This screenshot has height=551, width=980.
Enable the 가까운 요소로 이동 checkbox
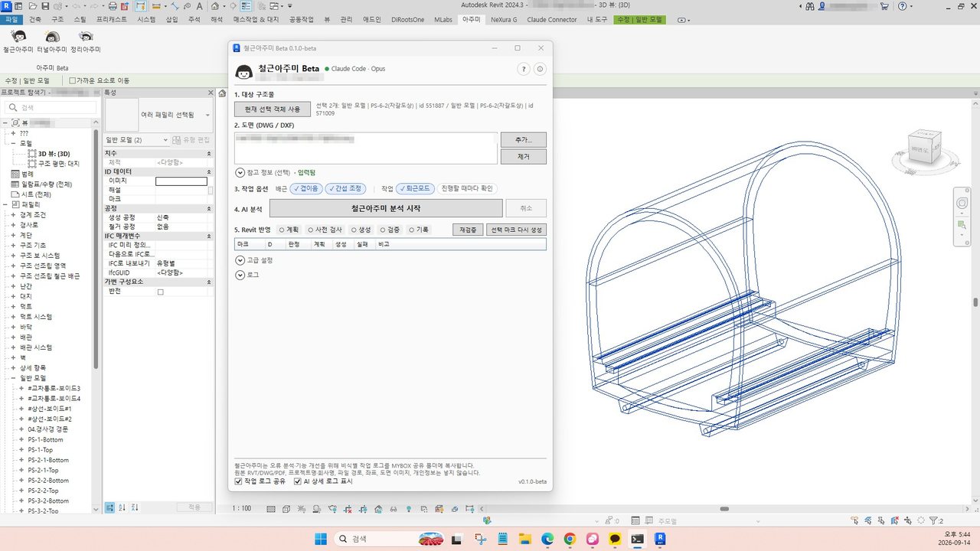(73, 80)
